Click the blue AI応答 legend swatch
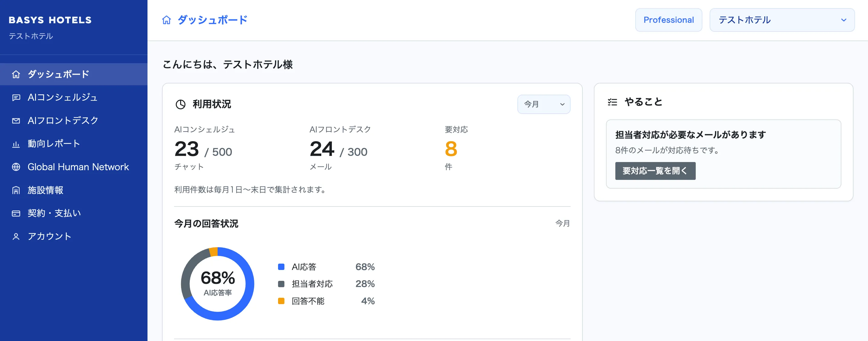 281,267
